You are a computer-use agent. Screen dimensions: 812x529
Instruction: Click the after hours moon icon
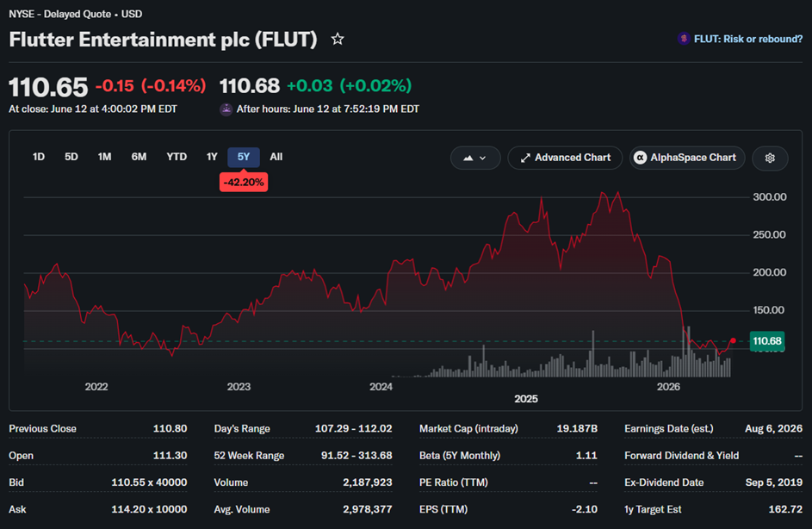[x=226, y=109]
